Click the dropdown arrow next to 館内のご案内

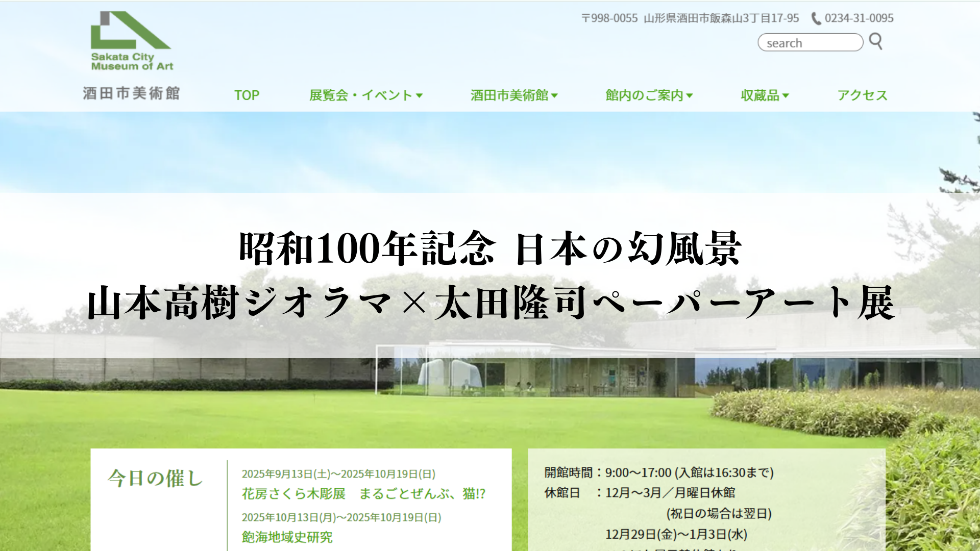[690, 95]
